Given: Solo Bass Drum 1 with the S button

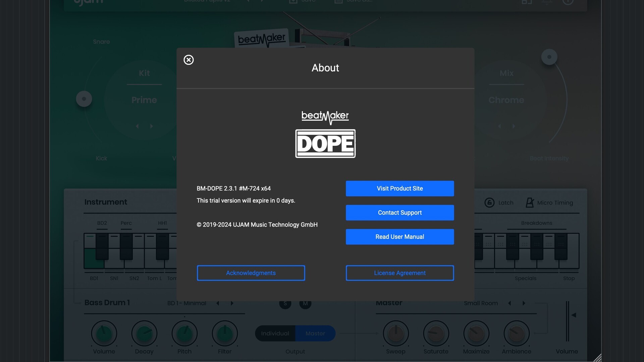Looking at the screenshot, I should (285, 303).
